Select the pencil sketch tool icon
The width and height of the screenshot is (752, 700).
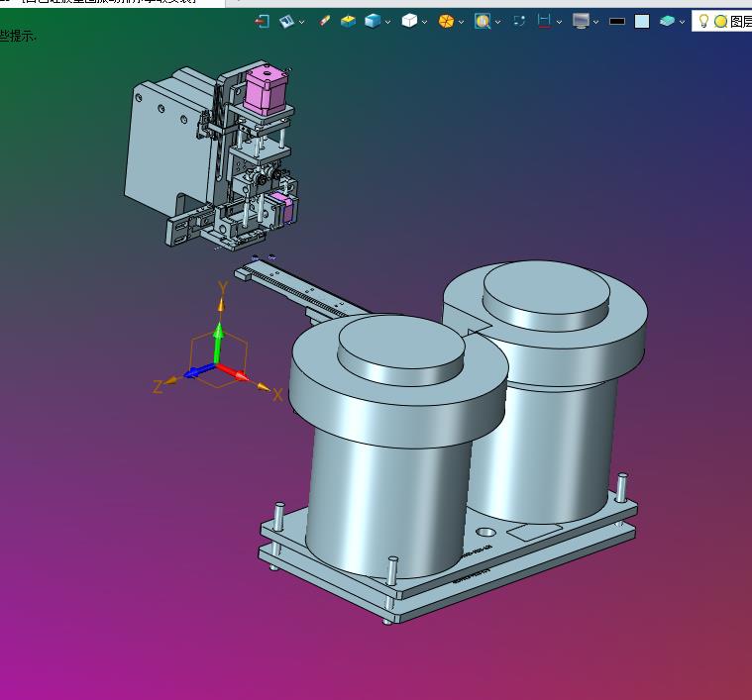325,21
